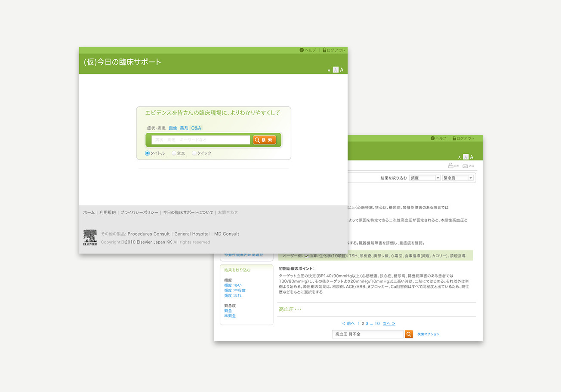Click the ログアウト link in front window
Image resolution: width=561 pixels, height=392 pixels.
[336, 50]
